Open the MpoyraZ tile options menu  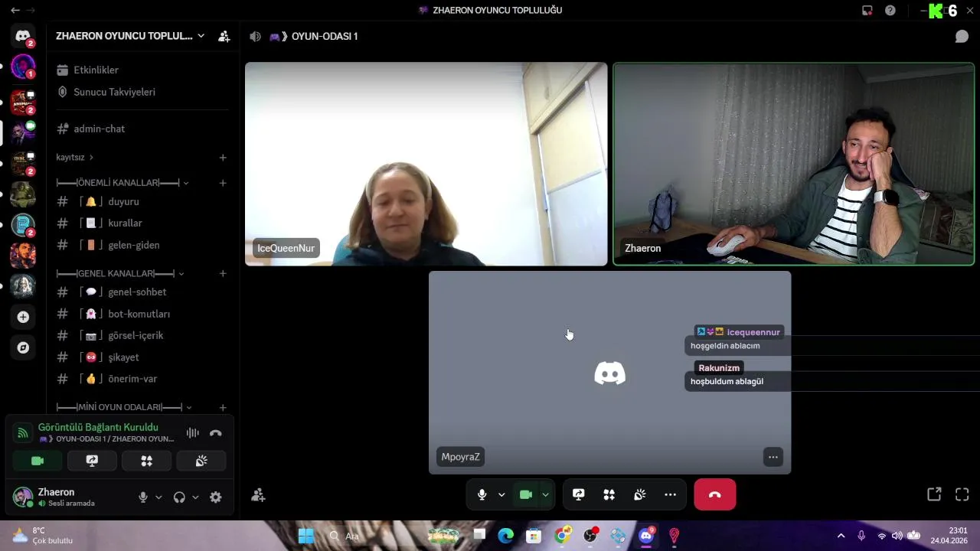coord(773,457)
